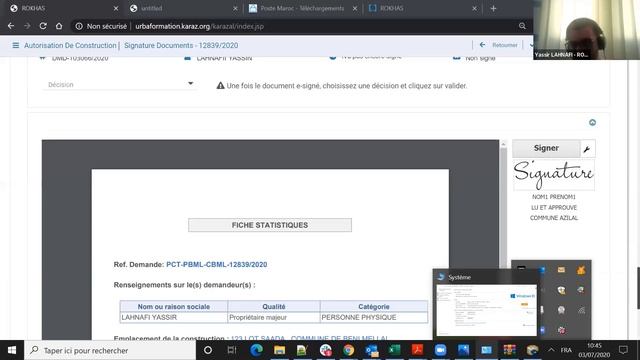640x360 pixels.
Task: Close the untitled tab
Action: [235, 8]
